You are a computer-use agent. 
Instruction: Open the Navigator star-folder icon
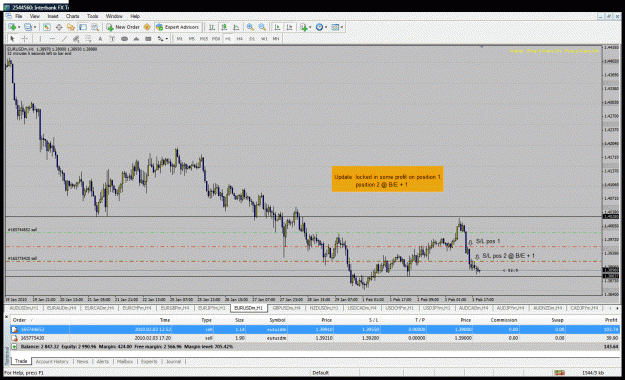71,27
